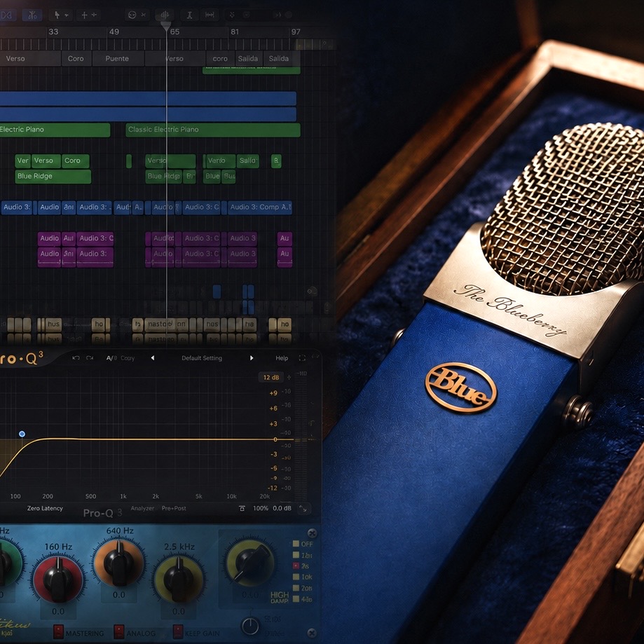Click the scissors-style blue toolbar button
This screenshot has width=644, height=644.
coord(32,15)
